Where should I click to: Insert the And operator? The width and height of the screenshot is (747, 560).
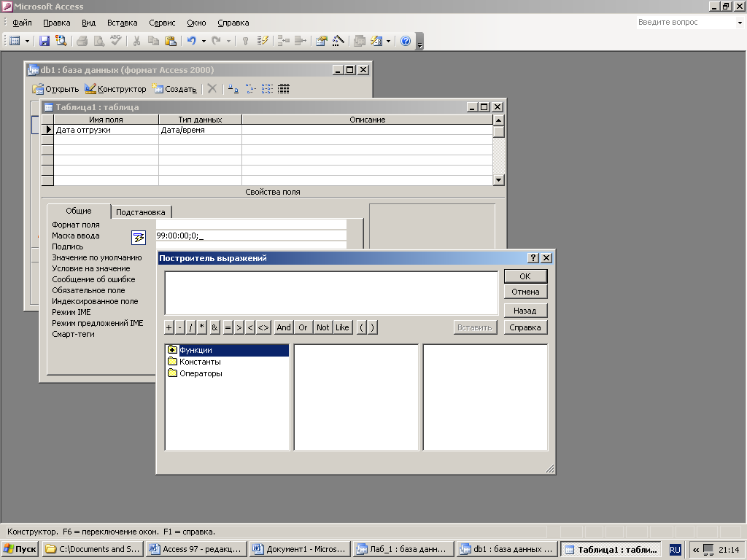pyautogui.click(x=284, y=327)
